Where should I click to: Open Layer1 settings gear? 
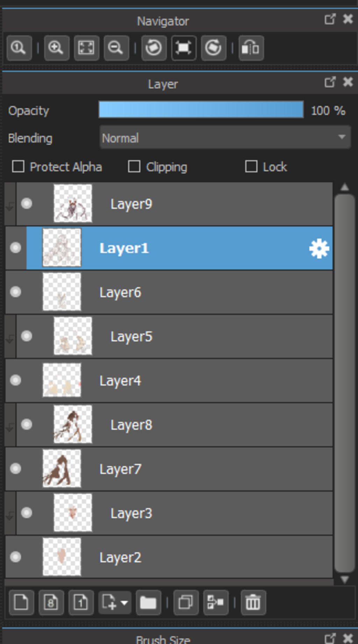point(319,248)
